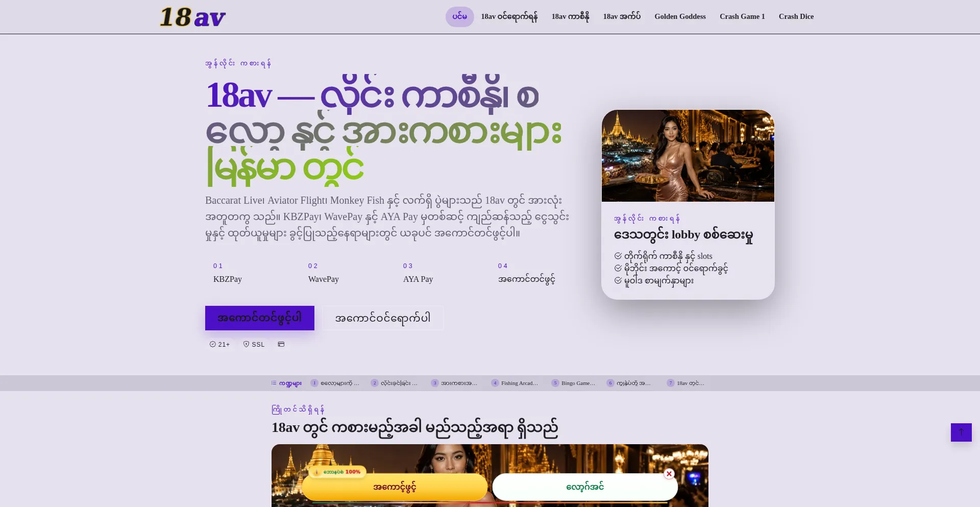Image resolution: width=980 pixels, height=507 pixels.
Task: Click the scroll-to-top arrow button
Action: (961, 432)
